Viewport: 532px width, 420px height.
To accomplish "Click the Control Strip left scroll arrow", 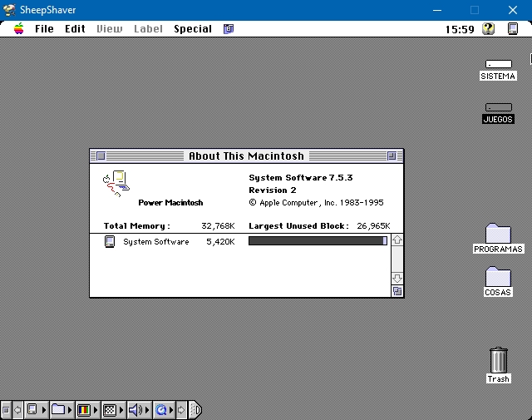I will click(17, 410).
